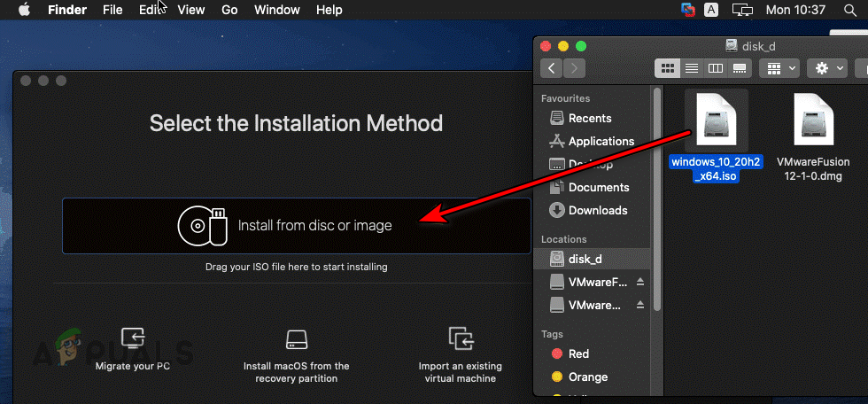Open the Apple menu
This screenshot has width=868, height=404.
[x=24, y=10]
